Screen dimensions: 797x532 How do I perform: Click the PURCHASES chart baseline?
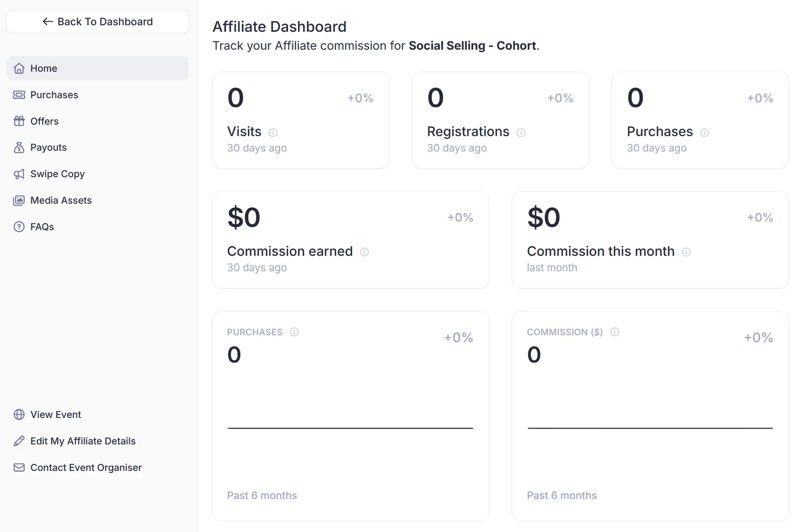point(350,428)
